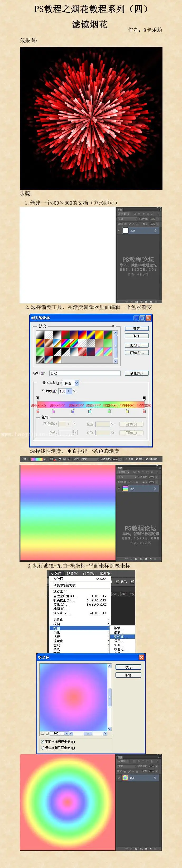Click the 载入(L)... button
Screen dimensions: 182x868
(x=136, y=345)
